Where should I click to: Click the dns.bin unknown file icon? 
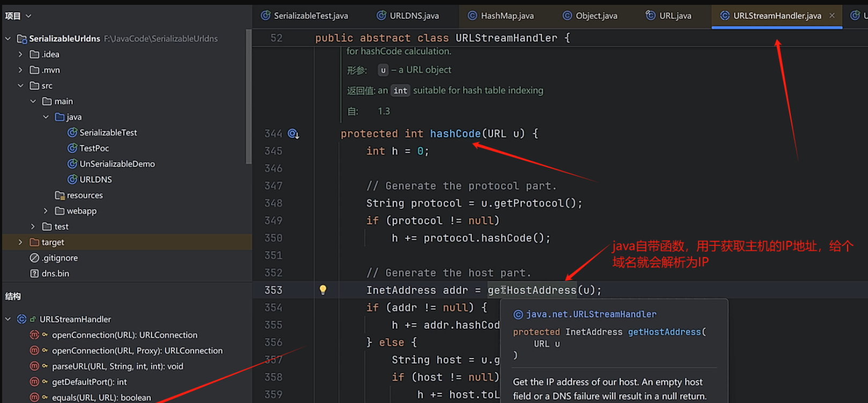click(34, 273)
